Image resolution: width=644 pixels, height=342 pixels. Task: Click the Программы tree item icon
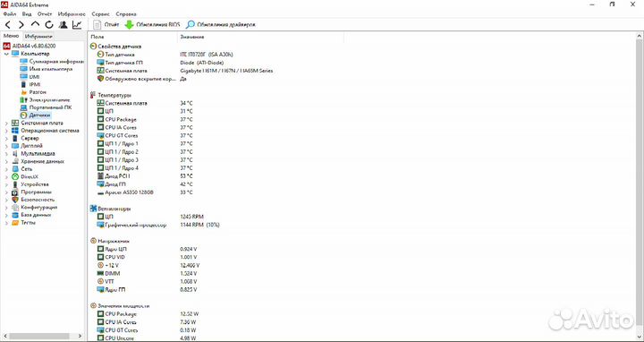(x=15, y=192)
